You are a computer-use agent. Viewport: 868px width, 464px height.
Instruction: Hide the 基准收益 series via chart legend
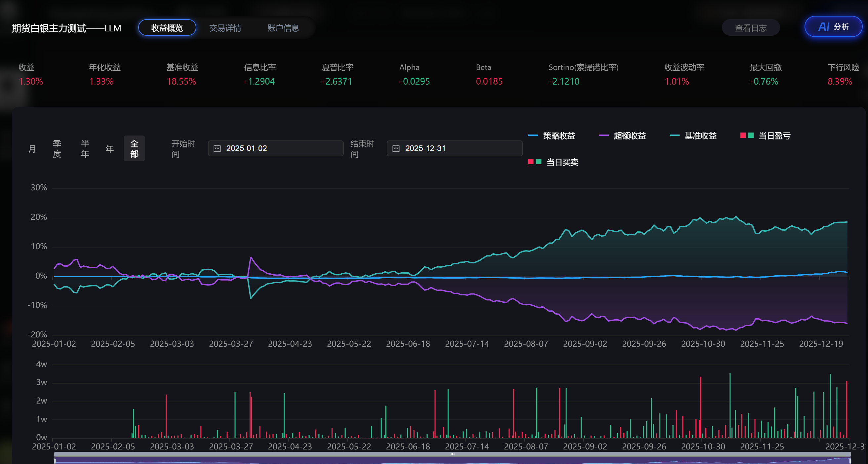693,136
